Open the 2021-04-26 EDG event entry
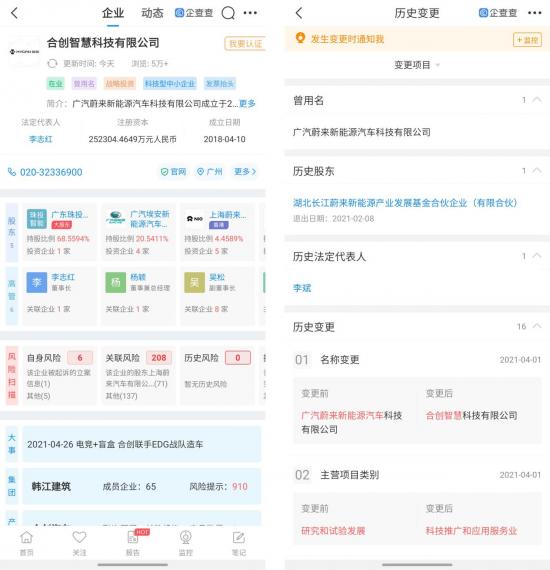Image resolution: width=550 pixels, height=570 pixels. (142, 444)
